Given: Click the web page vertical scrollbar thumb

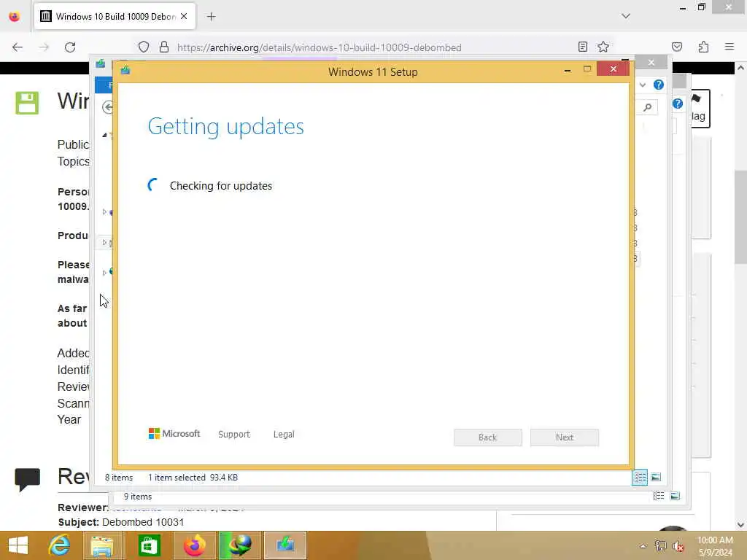Looking at the screenshot, I should 740,217.
